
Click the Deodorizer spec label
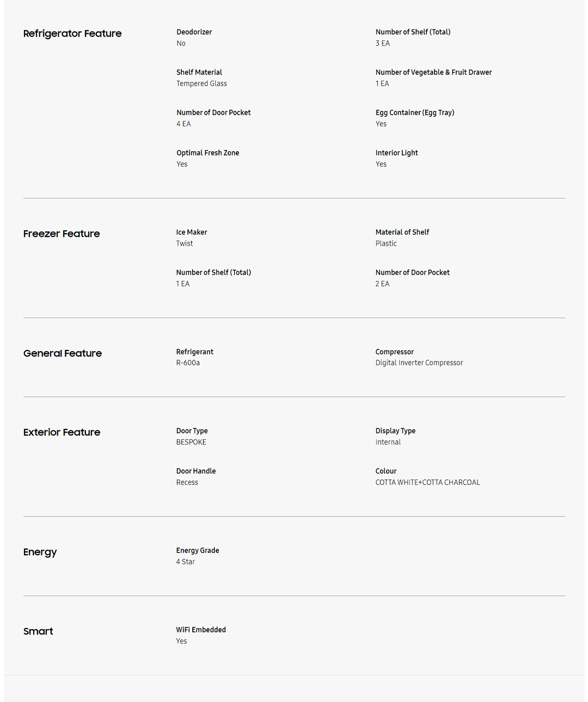pos(194,32)
